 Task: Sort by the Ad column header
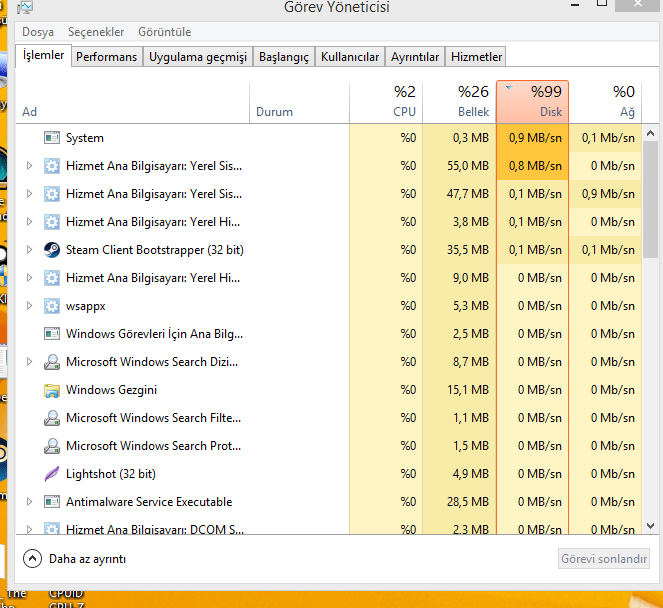tap(132, 102)
